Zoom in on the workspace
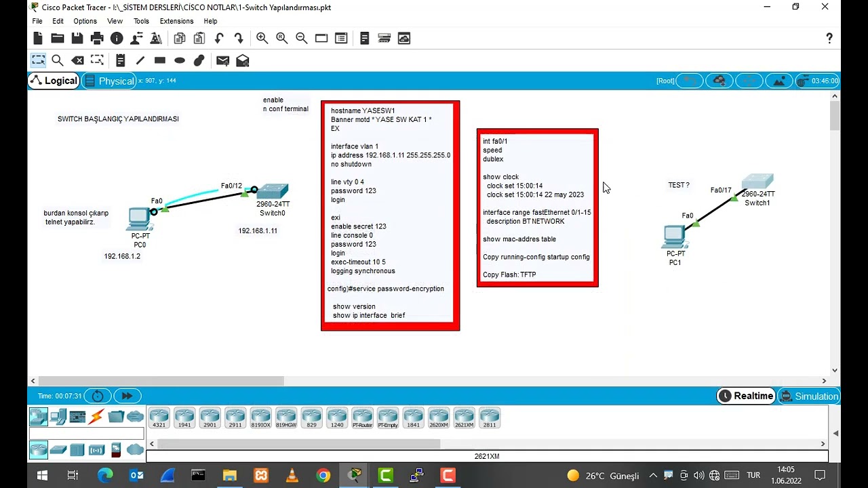Image resolution: width=868 pixels, height=488 pixels. 262,39
